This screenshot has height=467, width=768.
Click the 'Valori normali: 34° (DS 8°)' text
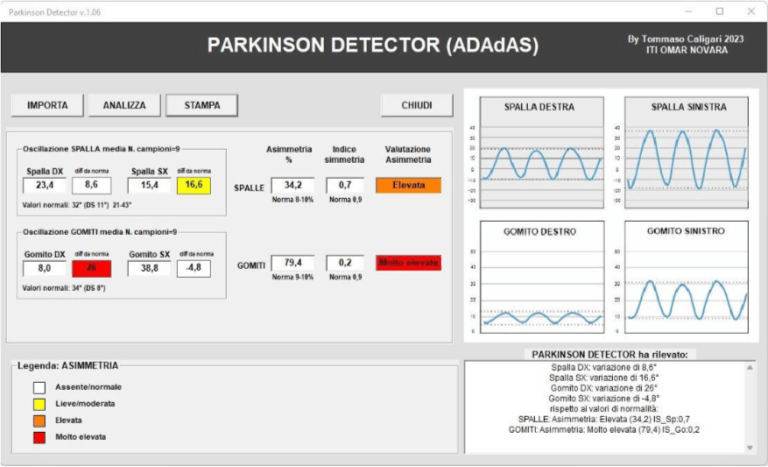[64, 288]
